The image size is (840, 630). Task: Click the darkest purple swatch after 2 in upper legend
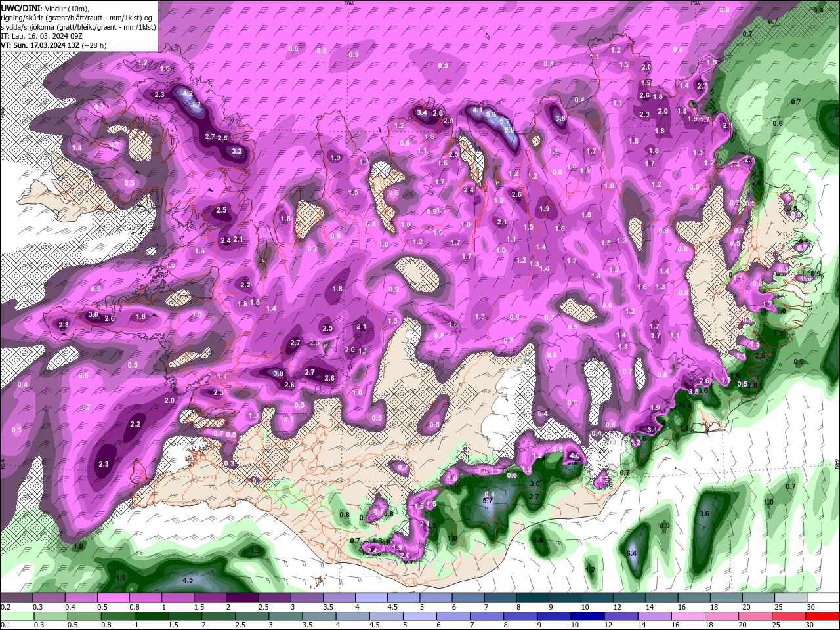click(x=242, y=598)
